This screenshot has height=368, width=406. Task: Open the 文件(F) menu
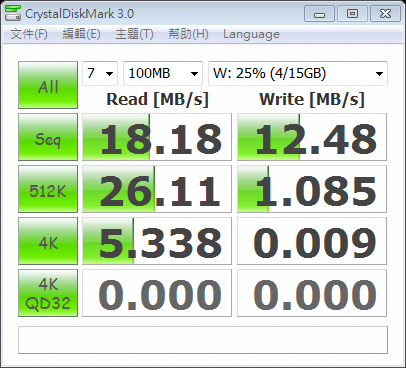point(29,34)
